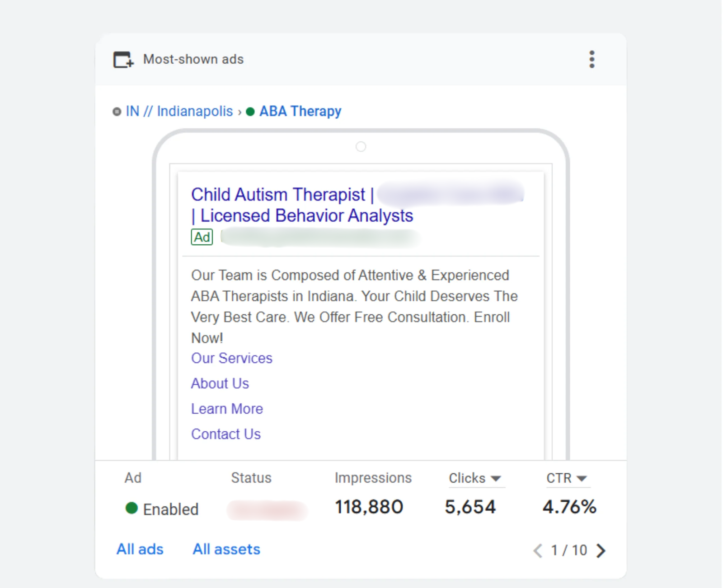
Task: Click the Learn More sitelink
Action: (227, 409)
